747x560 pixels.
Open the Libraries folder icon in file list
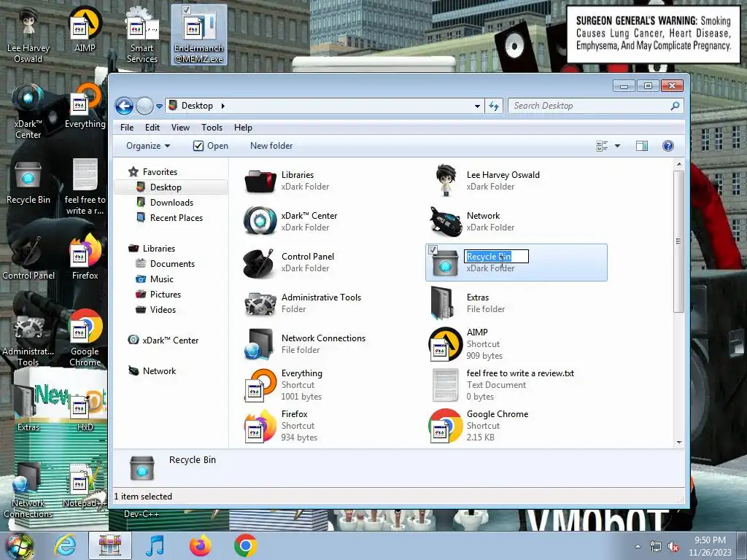pos(260,181)
